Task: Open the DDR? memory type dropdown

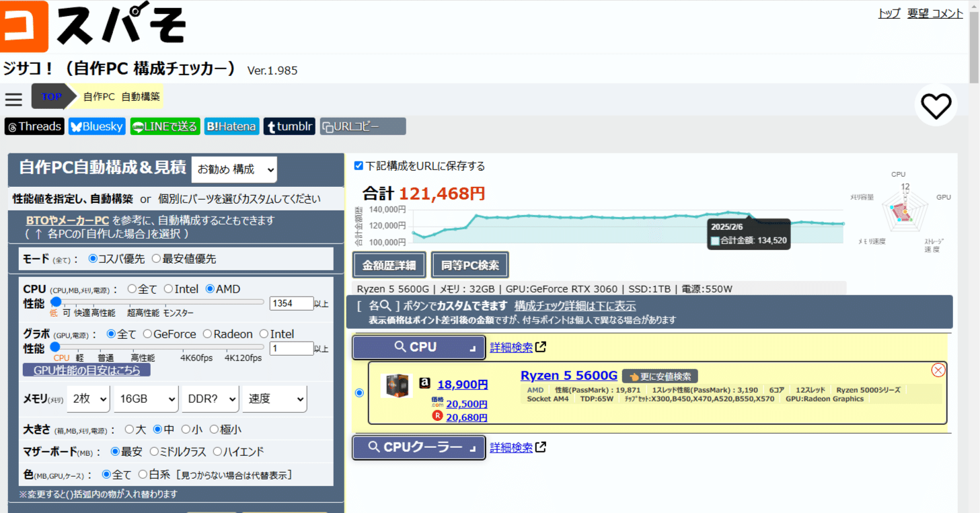Action: tap(210, 398)
